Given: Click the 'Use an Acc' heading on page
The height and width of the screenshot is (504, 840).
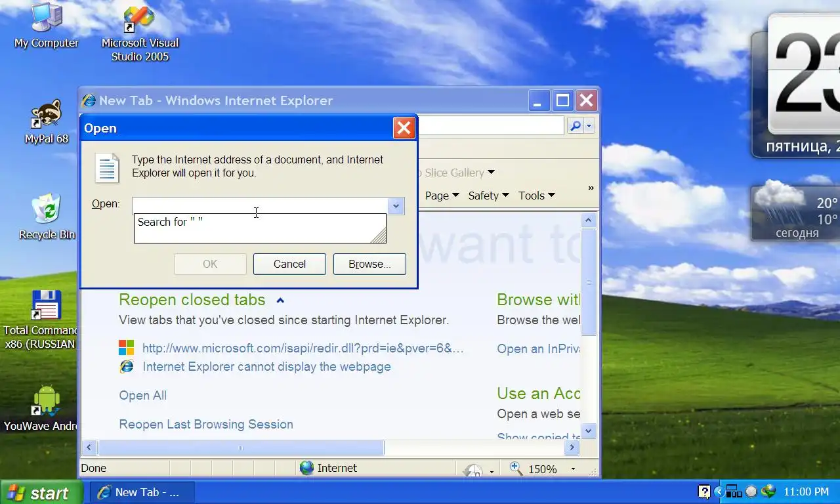Looking at the screenshot, I should point(539,394).
